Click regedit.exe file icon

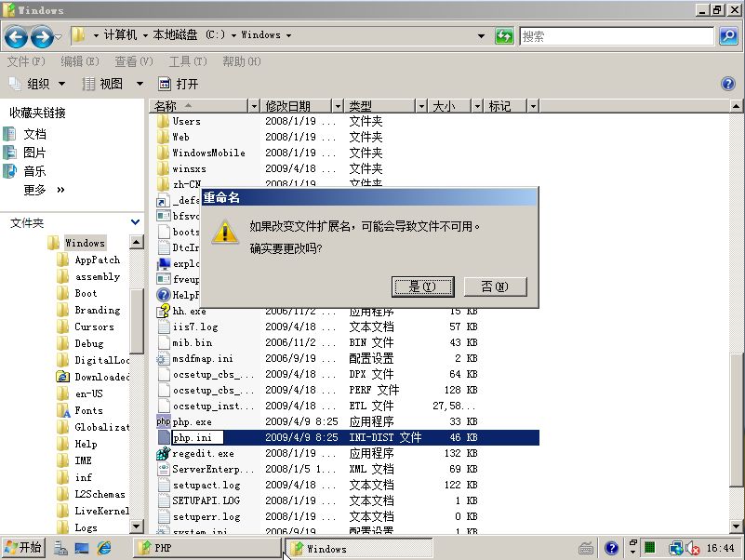(x=163, y=453)
